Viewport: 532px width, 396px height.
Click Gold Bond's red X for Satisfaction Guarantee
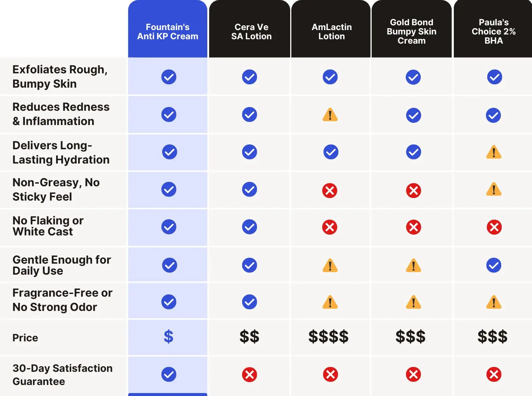point(413,374)
